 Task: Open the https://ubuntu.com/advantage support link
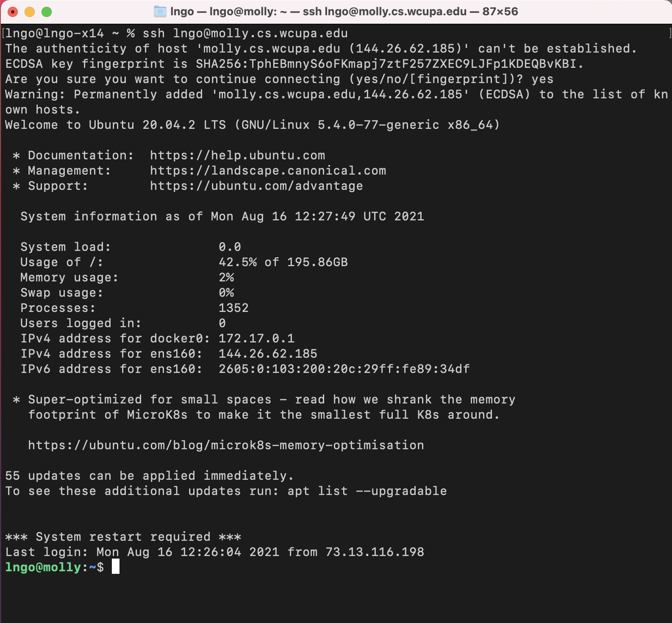pos(257,186)
